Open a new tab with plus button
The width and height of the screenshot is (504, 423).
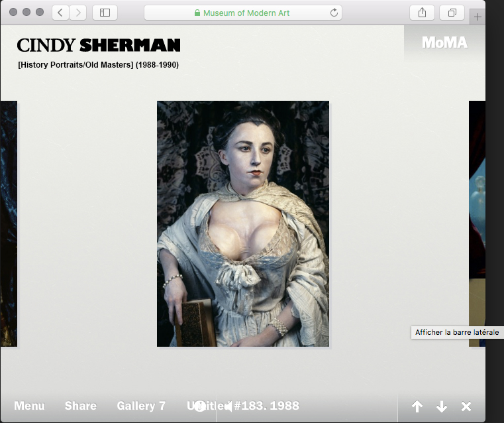pyautogui.click(x=478, y=17)
